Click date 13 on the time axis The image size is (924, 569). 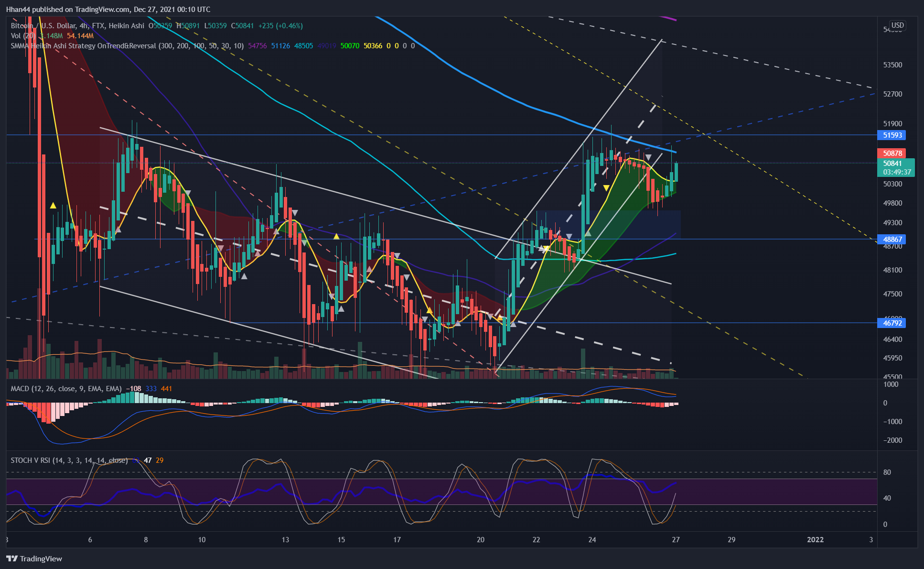pos(285,540)
